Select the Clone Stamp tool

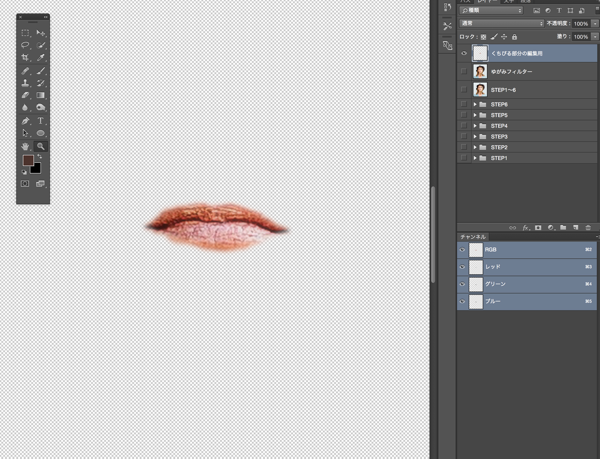(25, 83)
